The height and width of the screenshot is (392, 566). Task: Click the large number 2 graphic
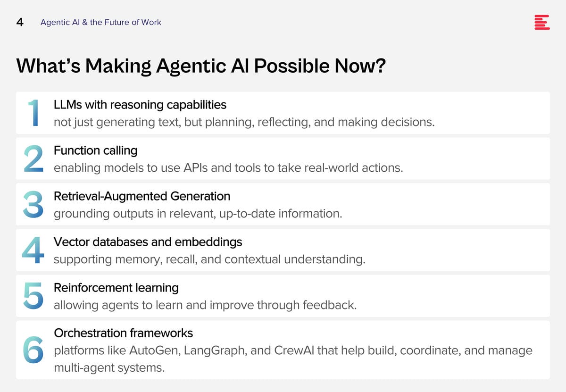[x=33, y=158]
